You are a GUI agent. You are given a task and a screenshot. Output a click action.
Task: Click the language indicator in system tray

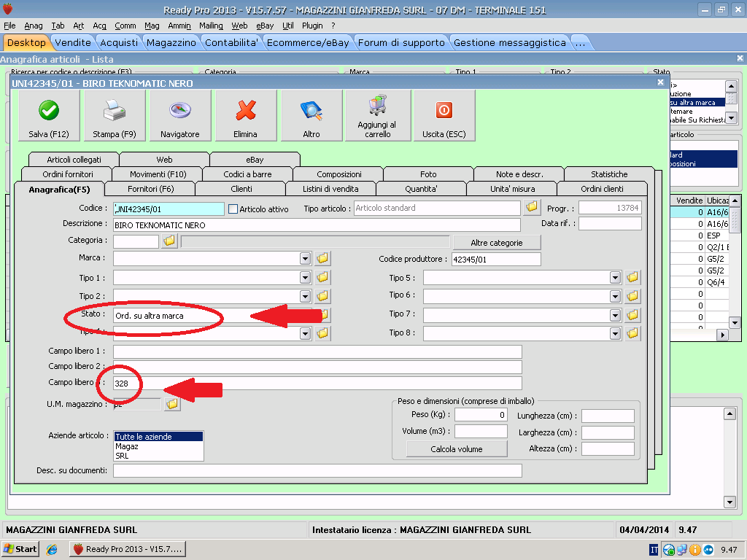pos(654,550)
